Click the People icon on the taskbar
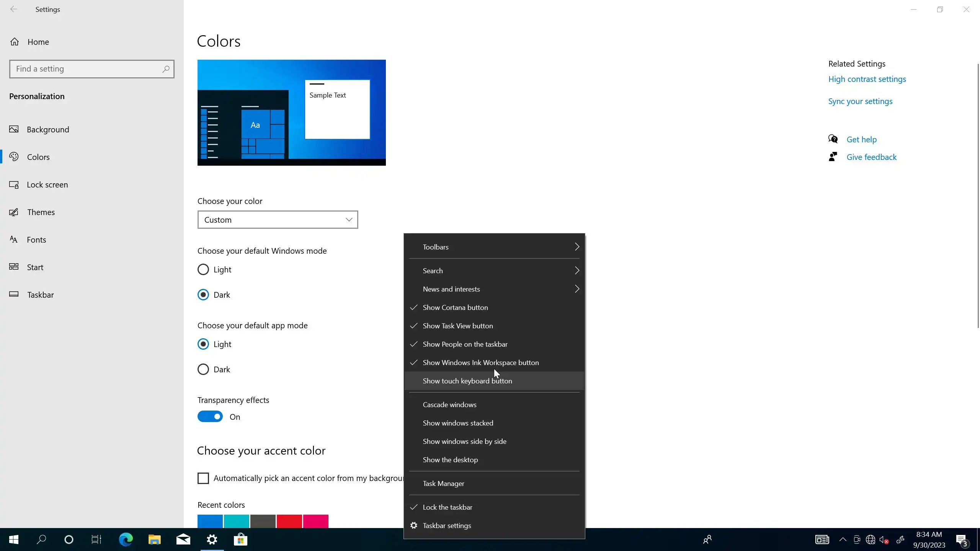 pos(707,540)
